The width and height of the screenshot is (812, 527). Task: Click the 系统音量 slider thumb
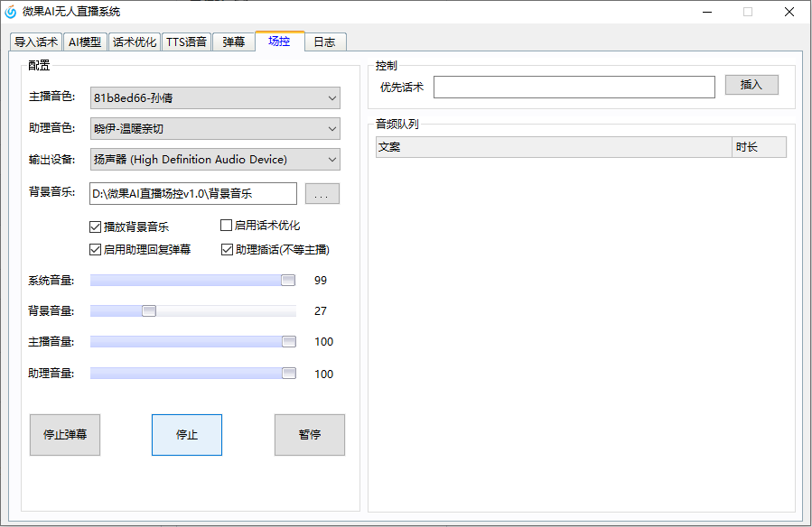(x=288, y=281)
